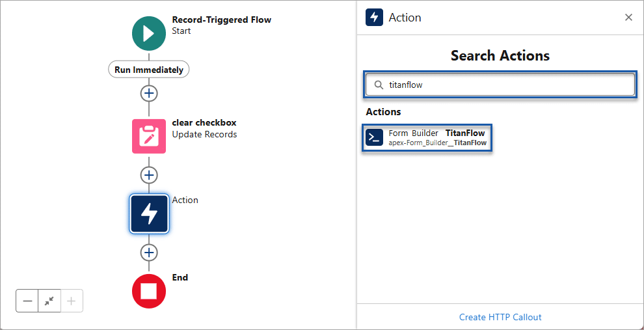The height and width of the screenshot is (330, 644).
Task: Click into the Search Actions field
Action: (507, 85)
